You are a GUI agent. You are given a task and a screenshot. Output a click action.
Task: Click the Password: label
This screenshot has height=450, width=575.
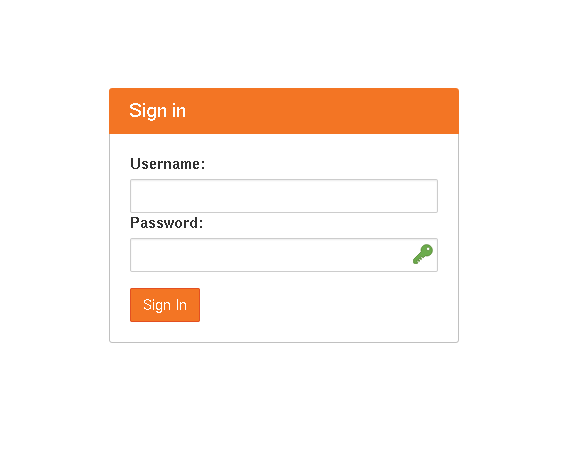166,223
